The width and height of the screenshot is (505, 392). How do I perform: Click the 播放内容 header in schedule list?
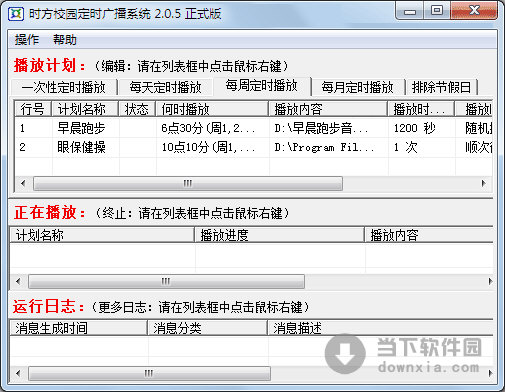328,109
